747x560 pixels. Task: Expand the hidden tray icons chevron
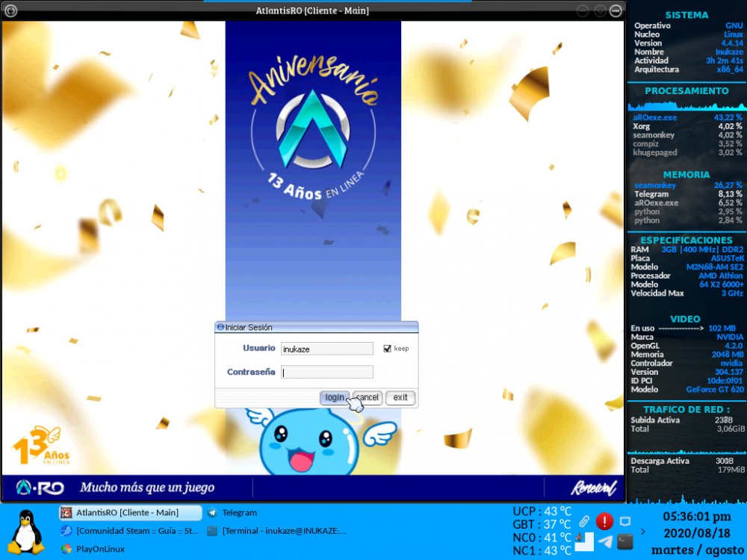pyautogui.click(x=643, y=532)
